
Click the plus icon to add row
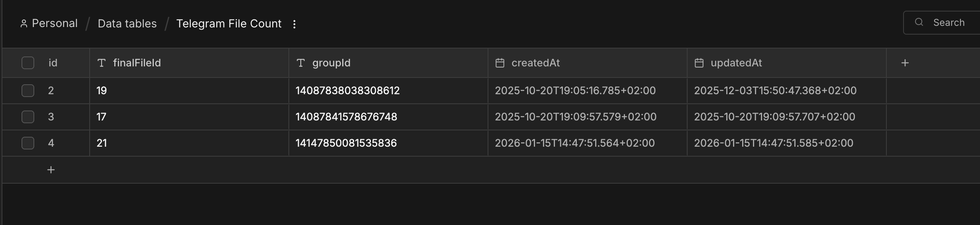[51, 170]
